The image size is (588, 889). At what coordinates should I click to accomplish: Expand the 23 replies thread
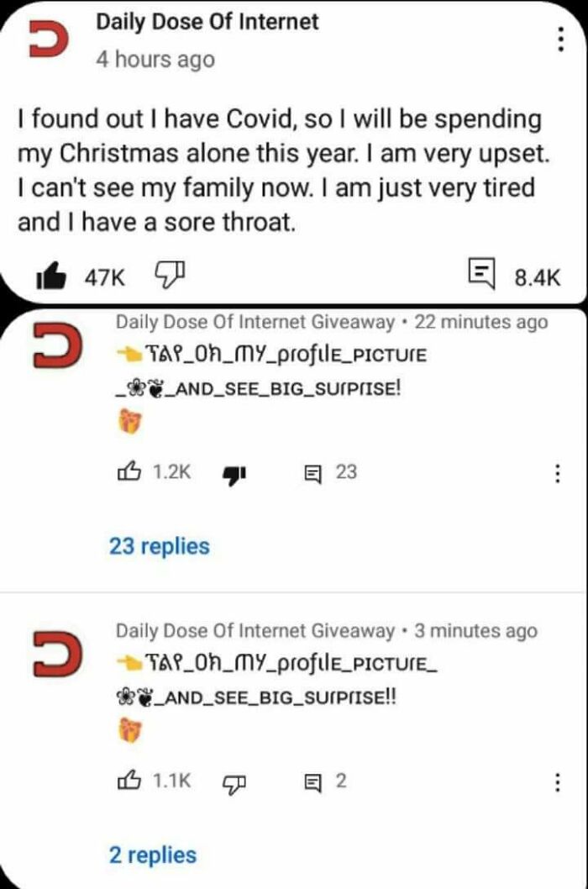tap(161, 546)
